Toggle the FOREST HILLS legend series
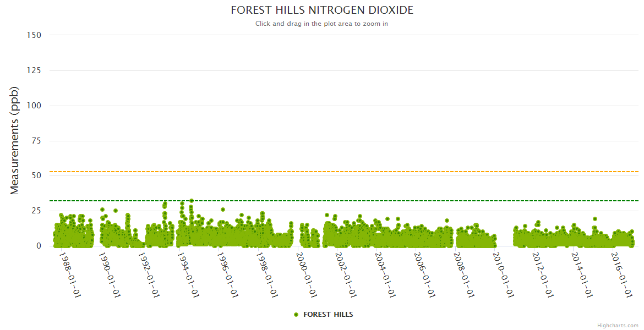The image size is (644, 330). coord(328,315)
